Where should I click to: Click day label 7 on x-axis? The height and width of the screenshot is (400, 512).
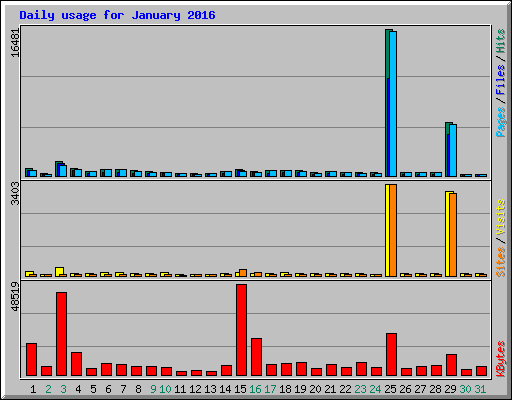point(123,389)
